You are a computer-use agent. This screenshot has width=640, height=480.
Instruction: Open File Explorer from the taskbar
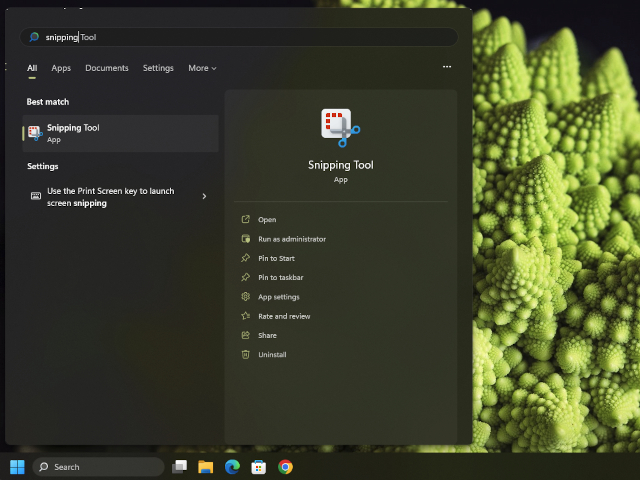[x=205, y=467]
